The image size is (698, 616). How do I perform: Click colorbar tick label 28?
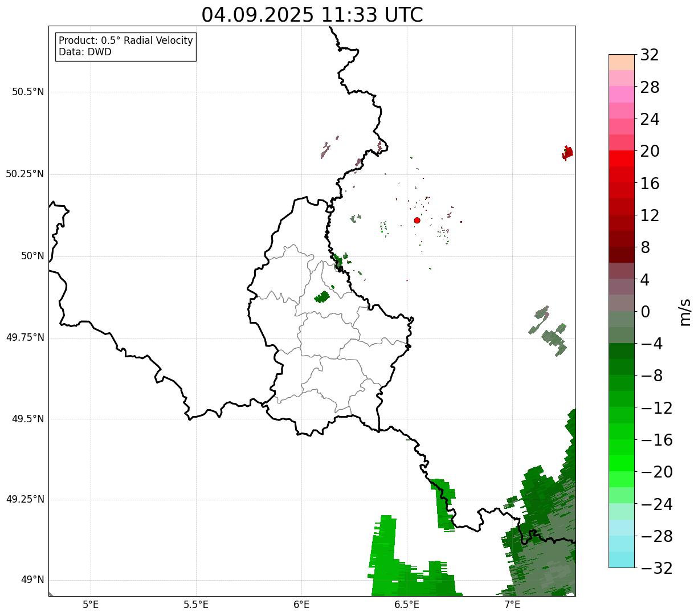[x=650, y=87]
